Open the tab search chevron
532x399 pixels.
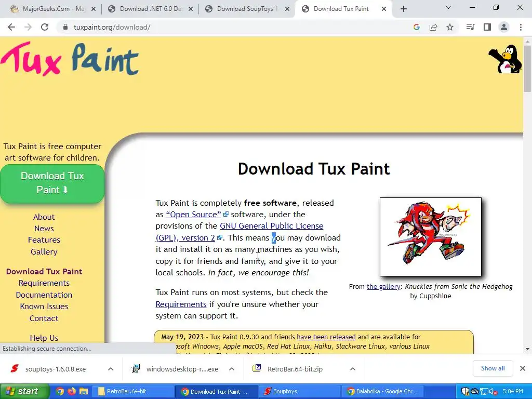[448, 7]
